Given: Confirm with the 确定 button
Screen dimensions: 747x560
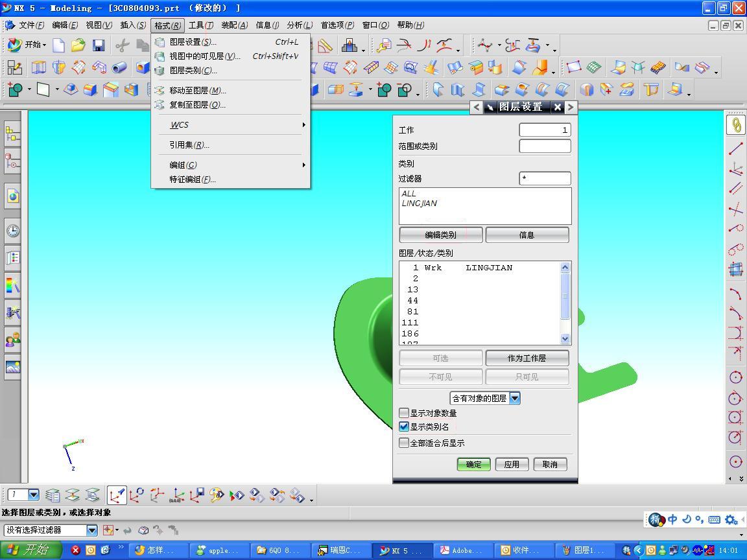Looking at the screenshot, I should pos(473,464).
